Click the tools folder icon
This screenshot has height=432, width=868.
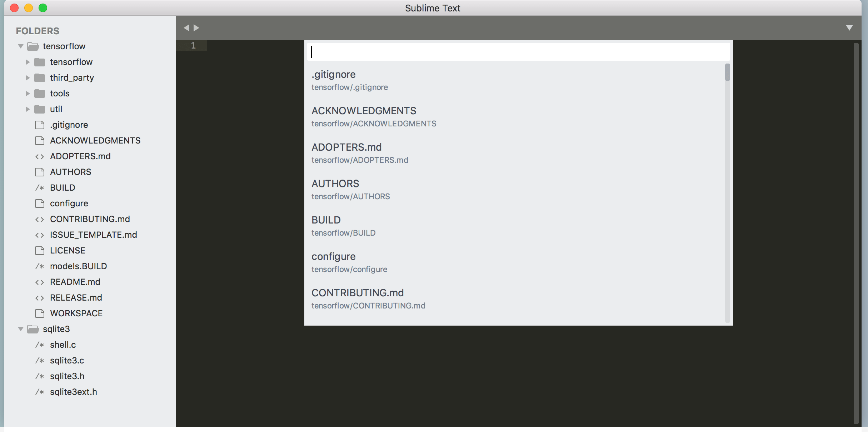coord(40,94)
